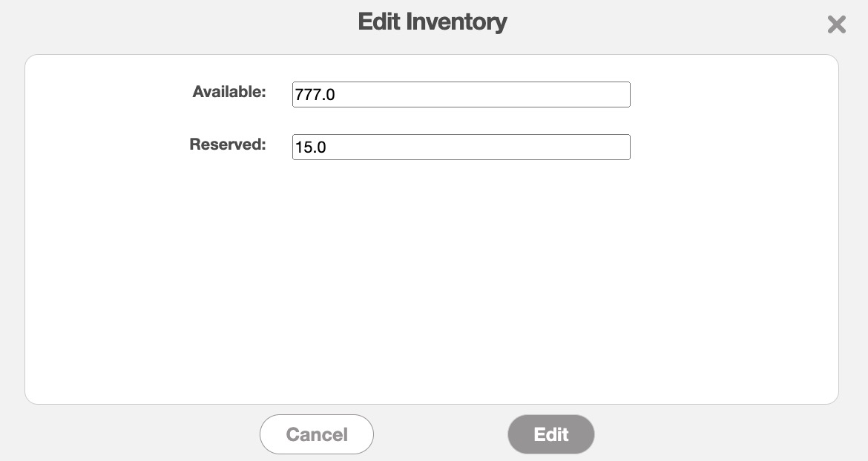Submit the inventory edit form
This screenshot has width=868, height=461.
(550, 434)
